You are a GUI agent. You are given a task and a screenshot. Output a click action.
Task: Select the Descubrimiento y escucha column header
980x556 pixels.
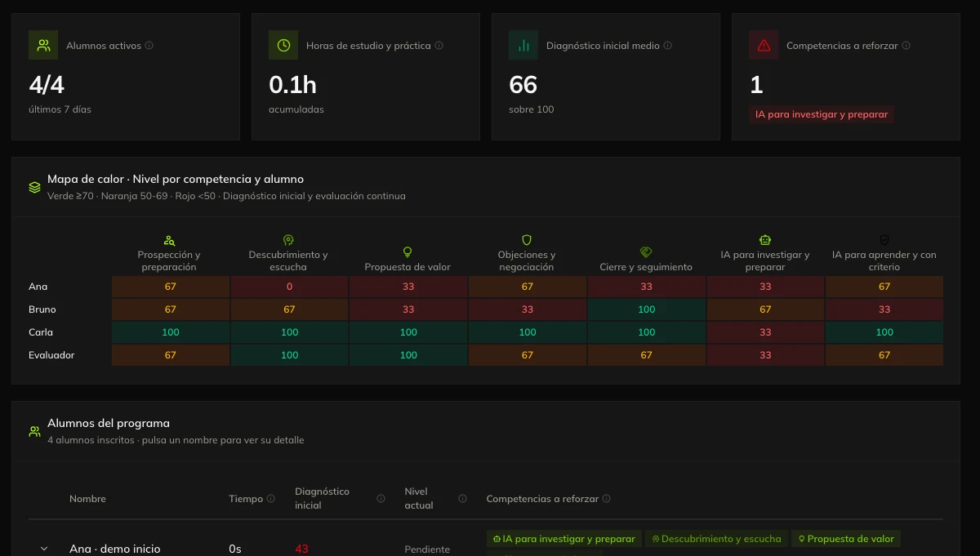(288, 260)
